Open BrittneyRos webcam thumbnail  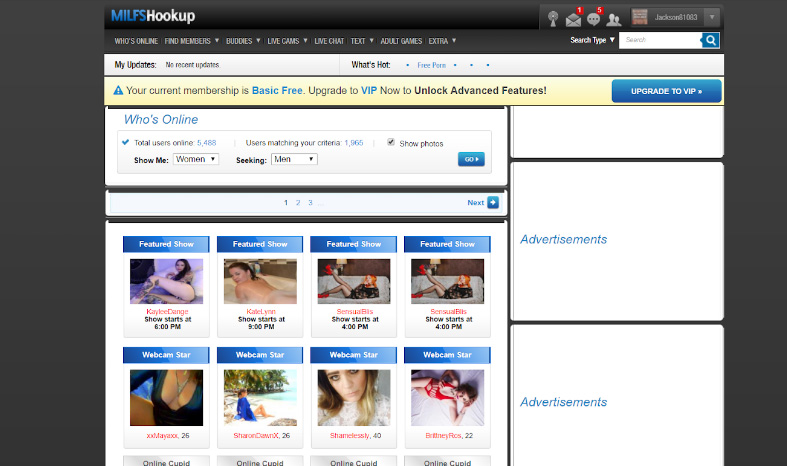click(x=448, y=398)
